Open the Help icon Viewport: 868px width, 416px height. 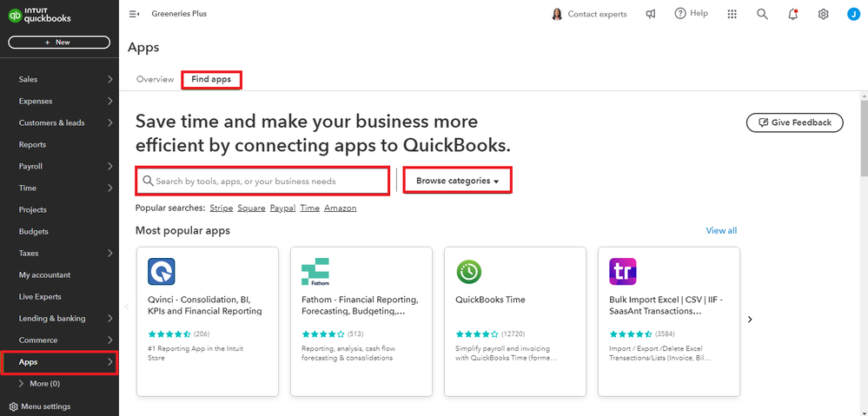click(x=681, y=14)
